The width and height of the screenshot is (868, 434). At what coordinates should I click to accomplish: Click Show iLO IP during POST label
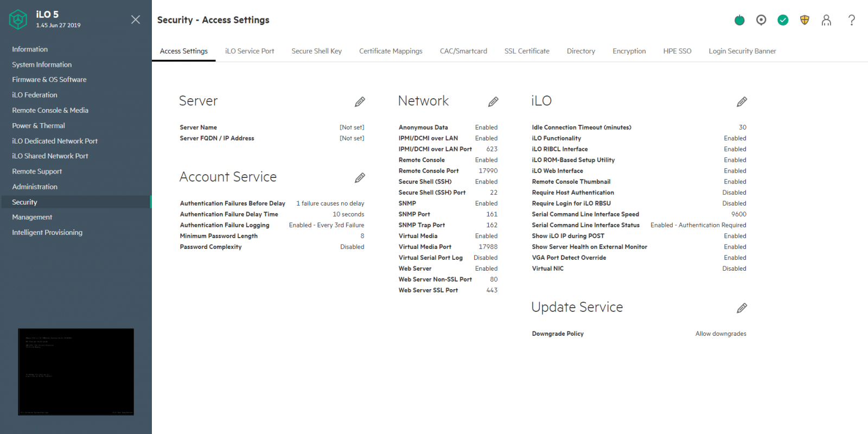[x=568, y=236]
